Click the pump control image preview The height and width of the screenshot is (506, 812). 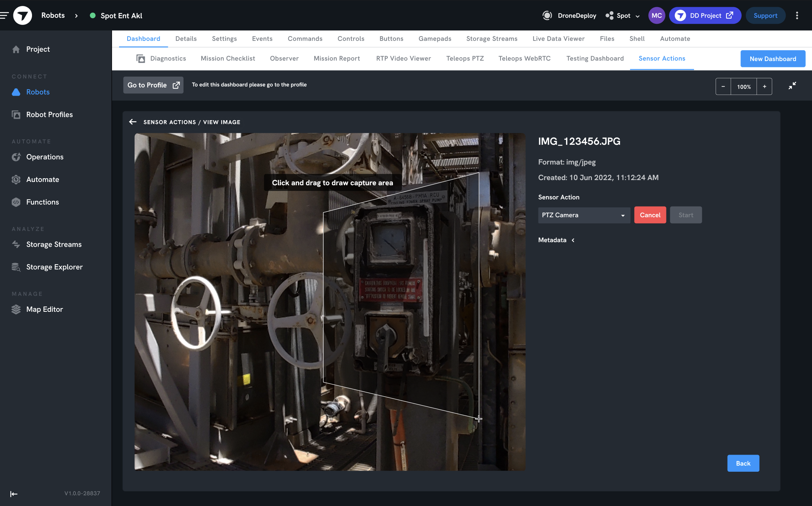coord(330,302)
